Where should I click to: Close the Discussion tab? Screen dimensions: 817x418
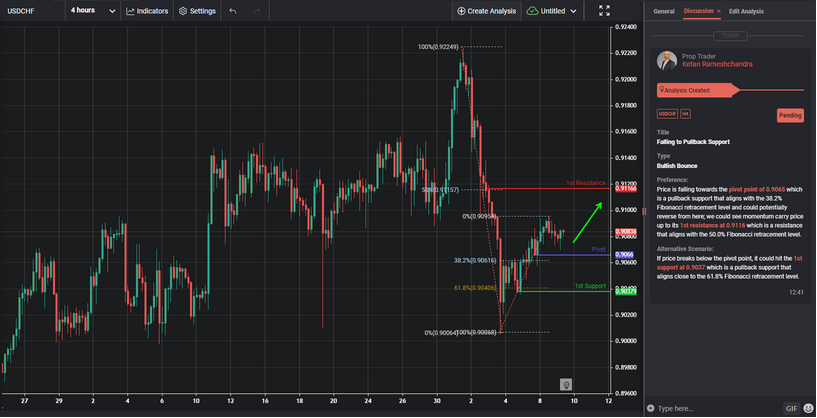pyautogui.click(x=719, y=11)
